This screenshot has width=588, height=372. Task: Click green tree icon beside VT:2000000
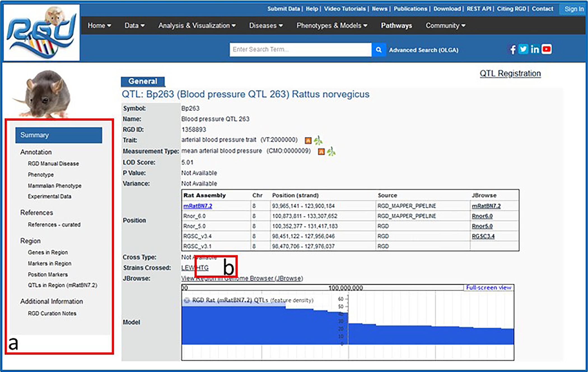click(x=318, y=140)
